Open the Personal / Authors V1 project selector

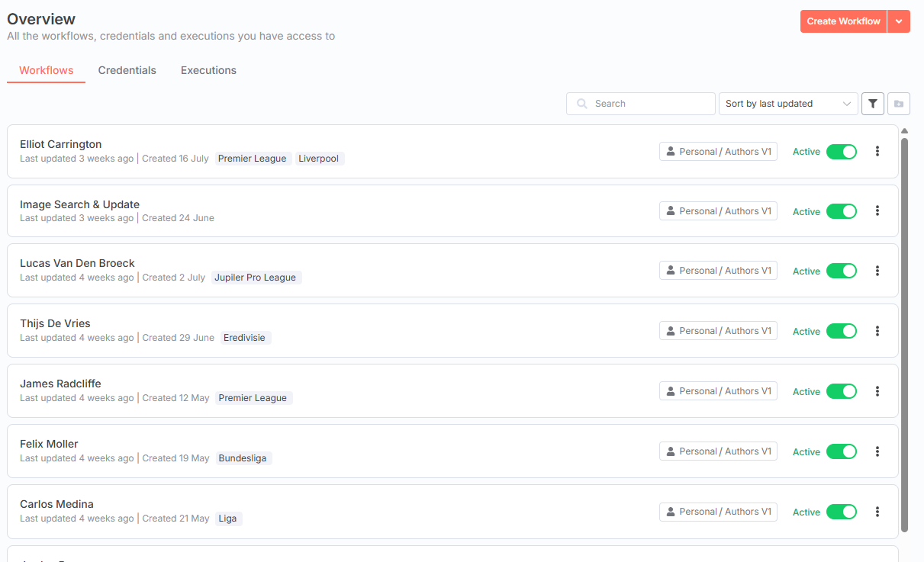click(x=718, y=151)
